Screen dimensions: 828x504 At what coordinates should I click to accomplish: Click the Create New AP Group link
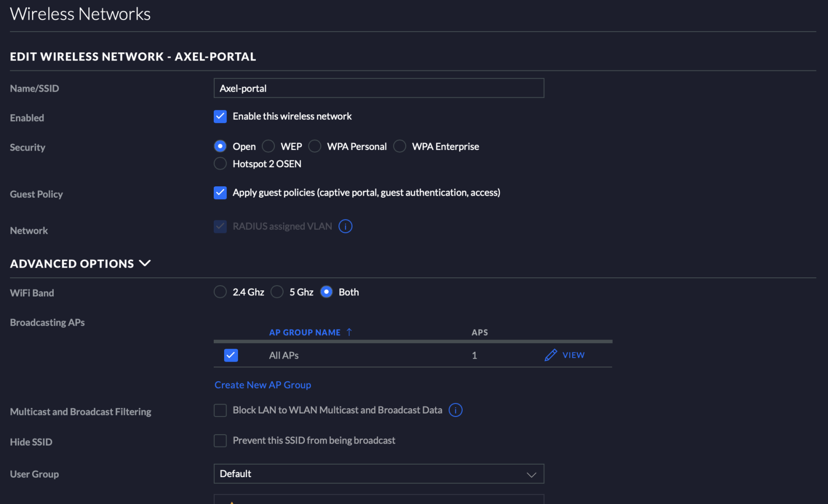(x=263, y=385)
